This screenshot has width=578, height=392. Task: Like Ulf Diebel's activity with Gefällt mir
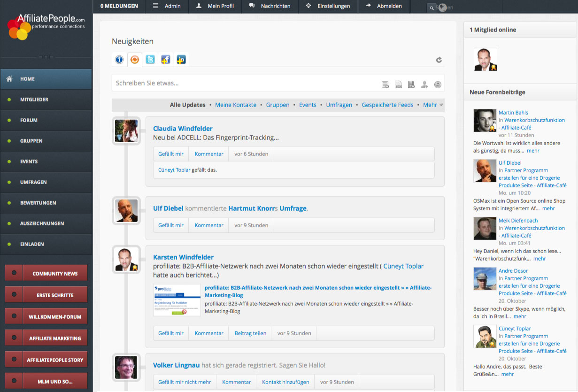click(x=171, y=225)
